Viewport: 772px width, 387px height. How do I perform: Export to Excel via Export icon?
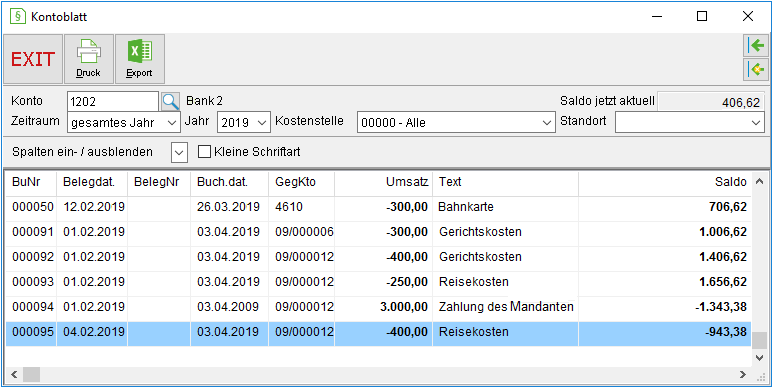click(x=139, y=59)
